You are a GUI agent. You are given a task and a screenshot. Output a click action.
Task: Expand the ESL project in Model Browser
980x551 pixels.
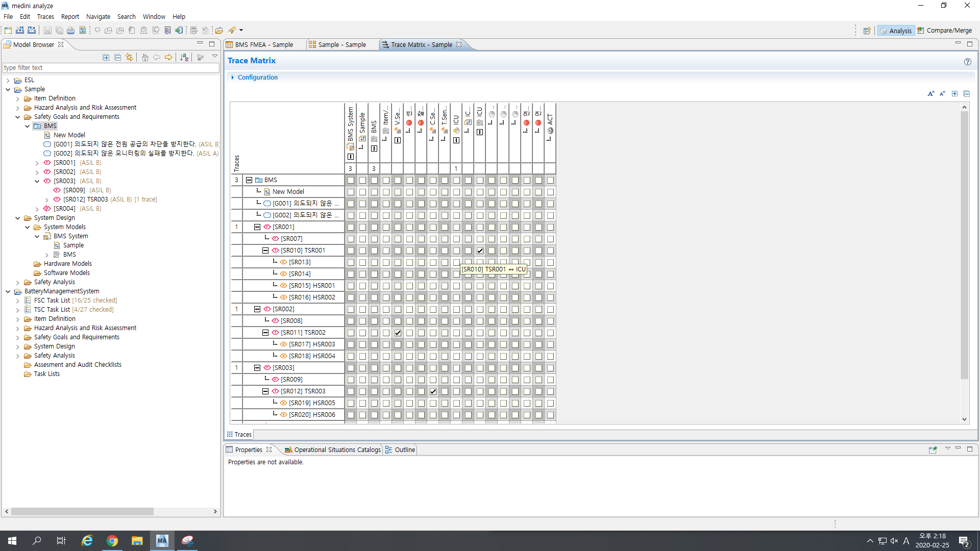8,80
